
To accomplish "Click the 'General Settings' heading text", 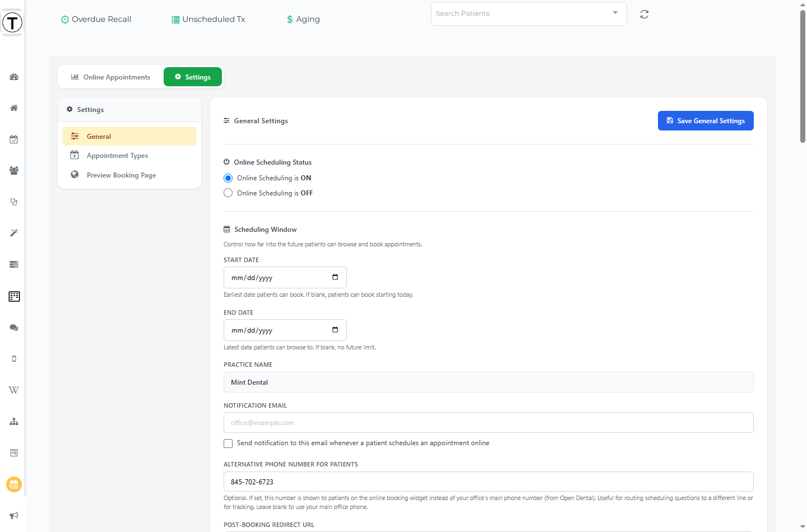I will click(x=261, y=121).
